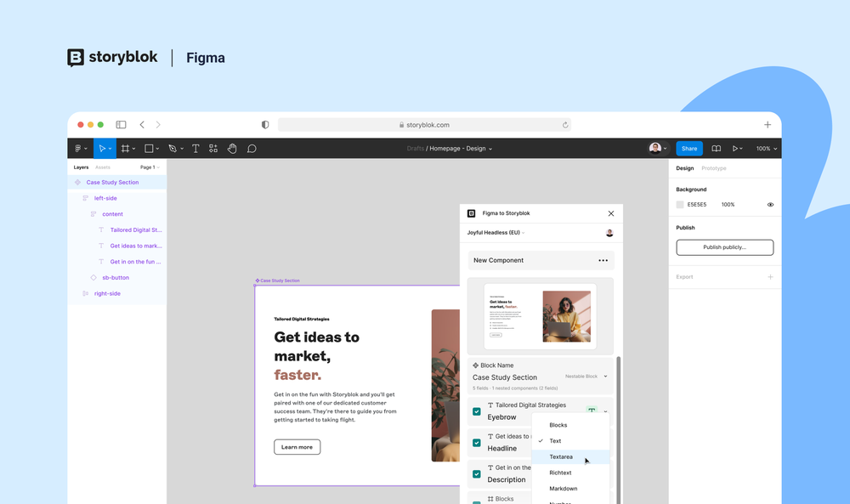Click the Case Study Section block name field

(505, 377)
